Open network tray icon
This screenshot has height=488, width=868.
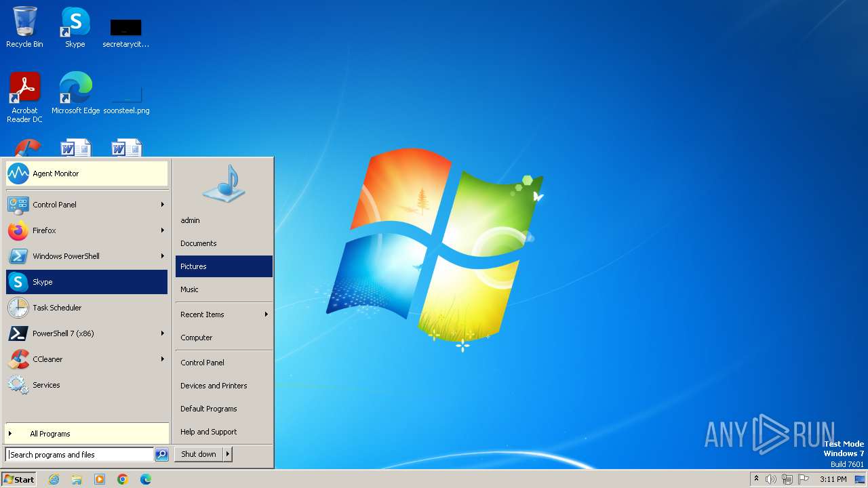click(787, 479)
